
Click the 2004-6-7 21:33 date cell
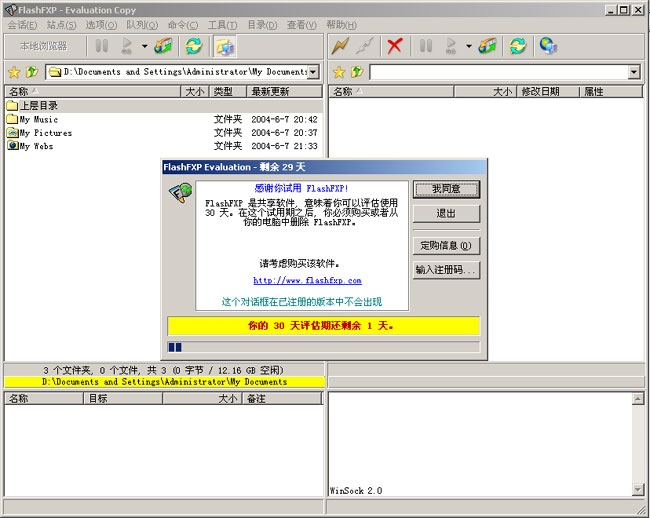(x=284, y=146)
